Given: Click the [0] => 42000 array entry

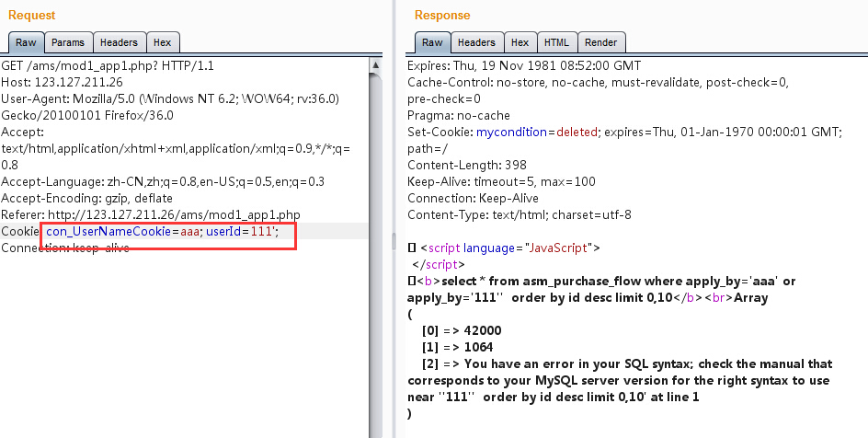Looking at the screenshot, I should point(462,331).
